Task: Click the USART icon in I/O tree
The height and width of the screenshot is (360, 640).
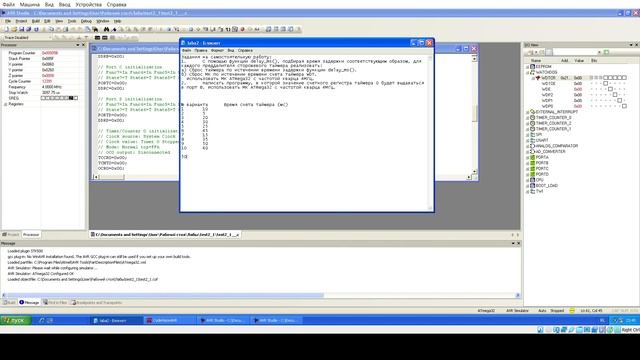Action: coord(533,140)
